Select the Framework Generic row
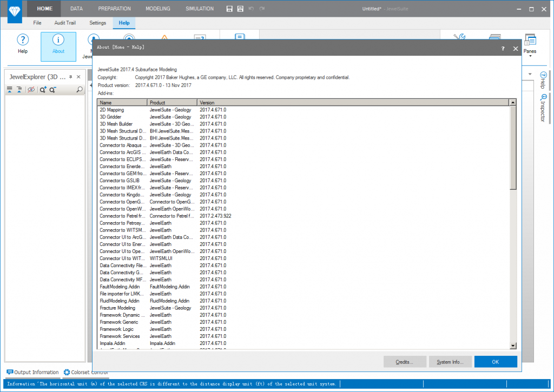Screen dimensions: 554x392 [x=304, y=322]
